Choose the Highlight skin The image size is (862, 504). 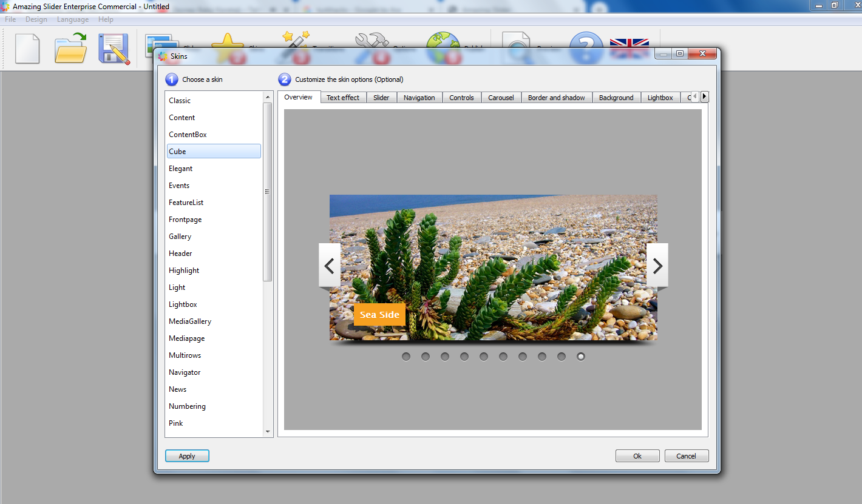pos(214,270)
